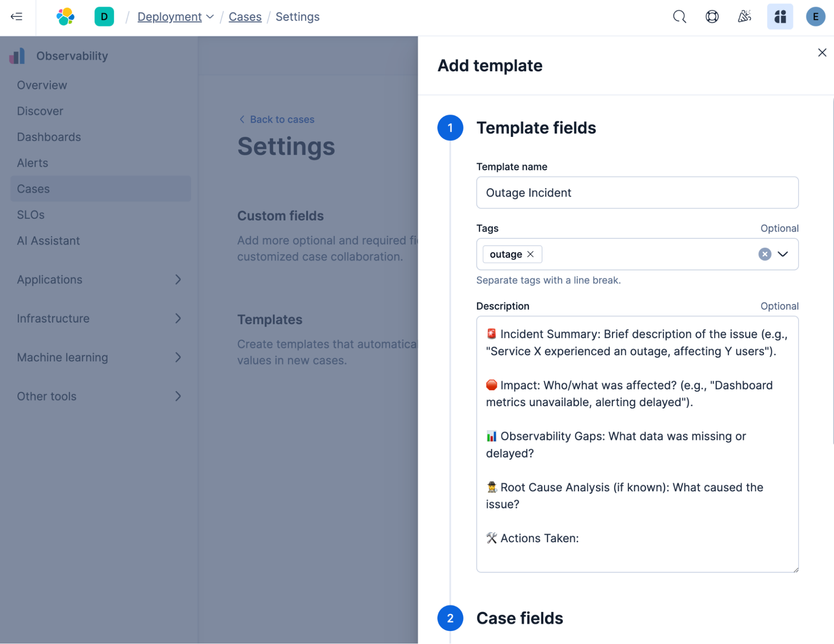Open user profile avatar marked E
The height and width of the screenshot is (644, 834).
[815, 17]
